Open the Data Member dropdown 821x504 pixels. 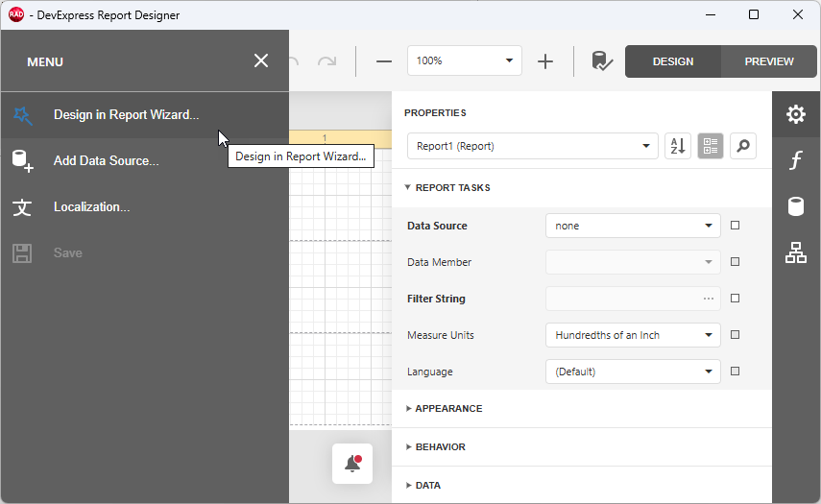pyautogui.click(x=633, y=262)
